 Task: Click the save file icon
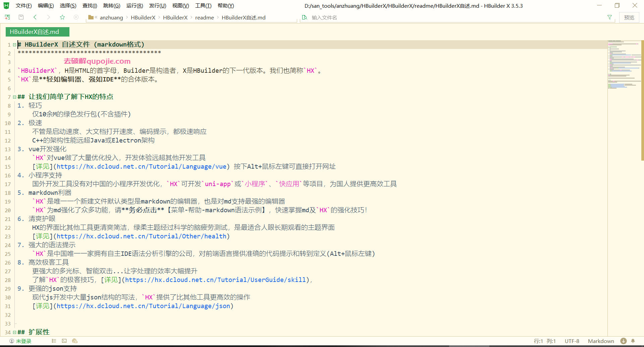(x=21, y=17)
